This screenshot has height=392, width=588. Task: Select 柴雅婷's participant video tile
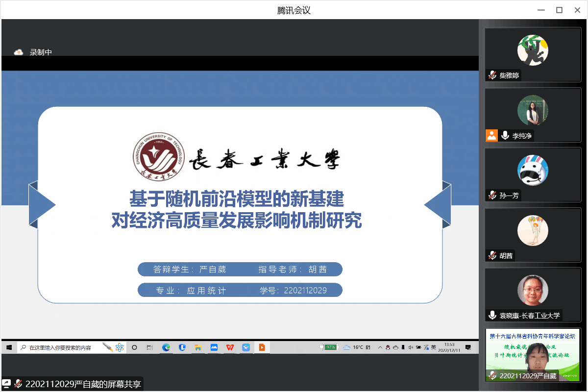tap(533, 54)
